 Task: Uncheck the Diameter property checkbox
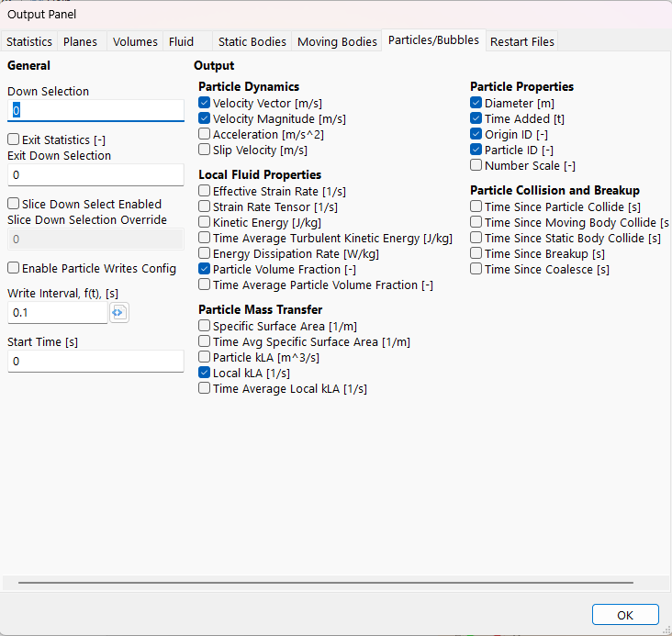[476, 104]
